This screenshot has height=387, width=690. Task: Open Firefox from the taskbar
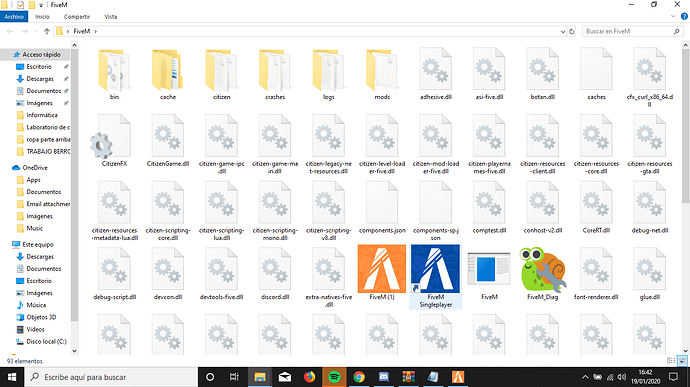click(309, 377)
